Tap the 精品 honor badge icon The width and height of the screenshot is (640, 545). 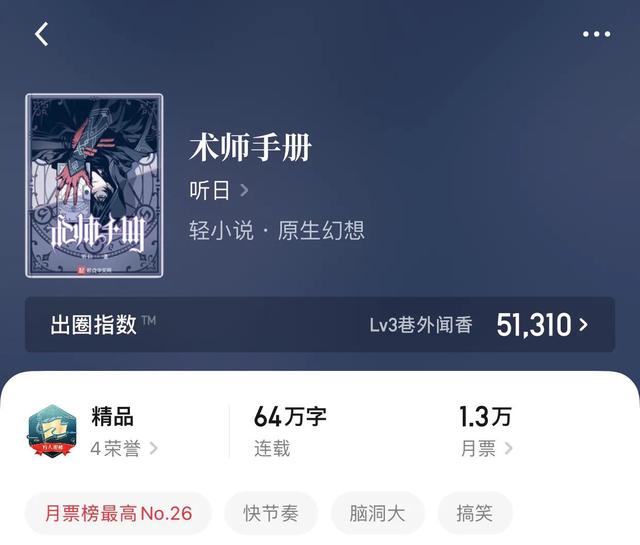[x=52, y=431]
